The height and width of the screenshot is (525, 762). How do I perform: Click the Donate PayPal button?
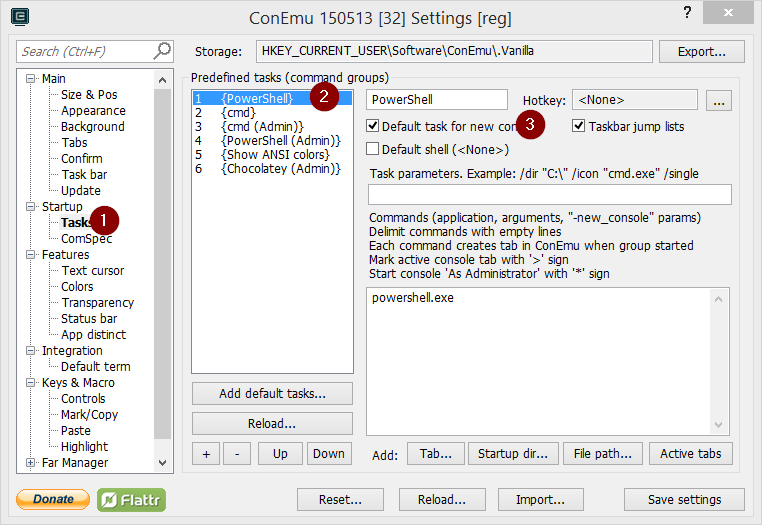[x=53, y=499]
